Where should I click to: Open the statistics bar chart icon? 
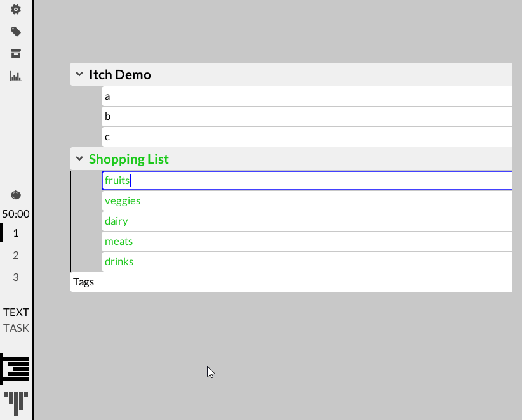[x=16, y=76]
